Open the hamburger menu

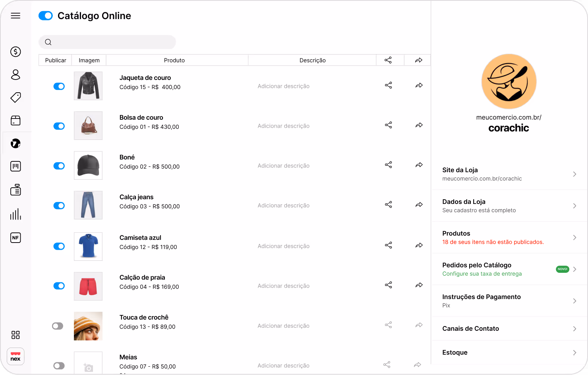[x=15, y=16]
